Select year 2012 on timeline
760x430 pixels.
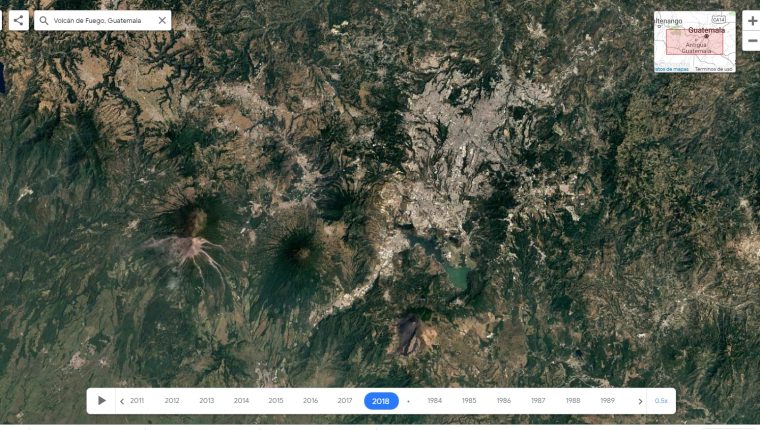click(x=172, y=401)
